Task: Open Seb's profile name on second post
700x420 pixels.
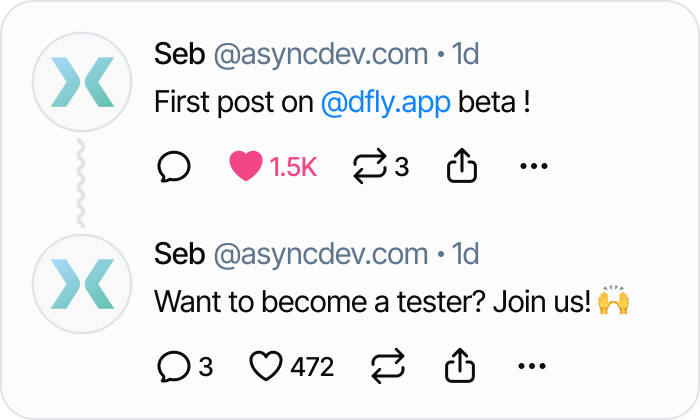Action: coord(178,255)
